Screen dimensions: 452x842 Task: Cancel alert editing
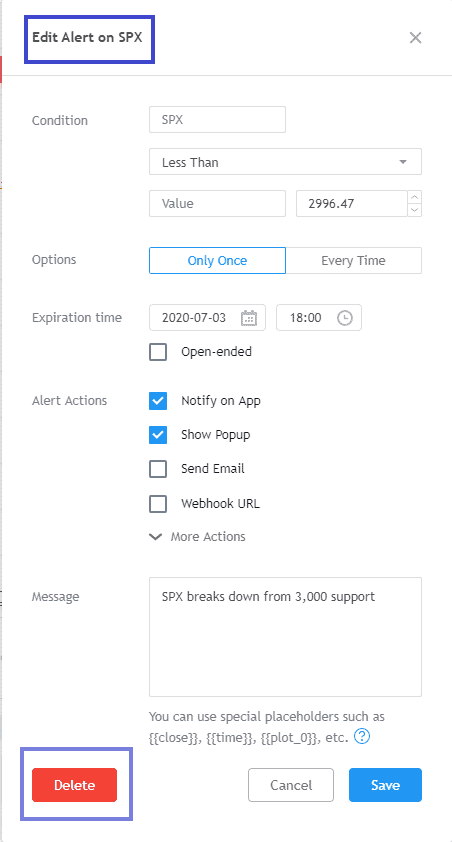pos(291,785)
